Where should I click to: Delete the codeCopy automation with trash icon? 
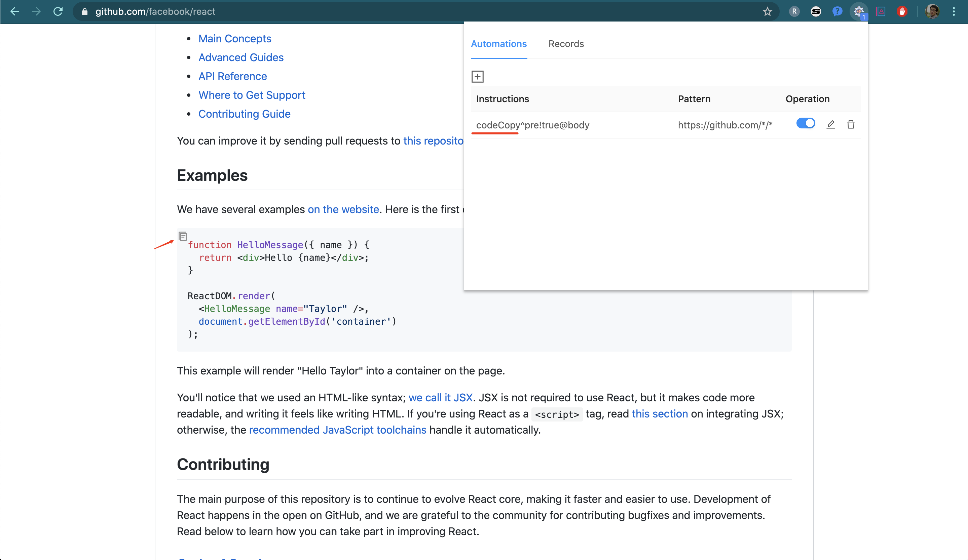pyautogui.click(x=851, y=124)
